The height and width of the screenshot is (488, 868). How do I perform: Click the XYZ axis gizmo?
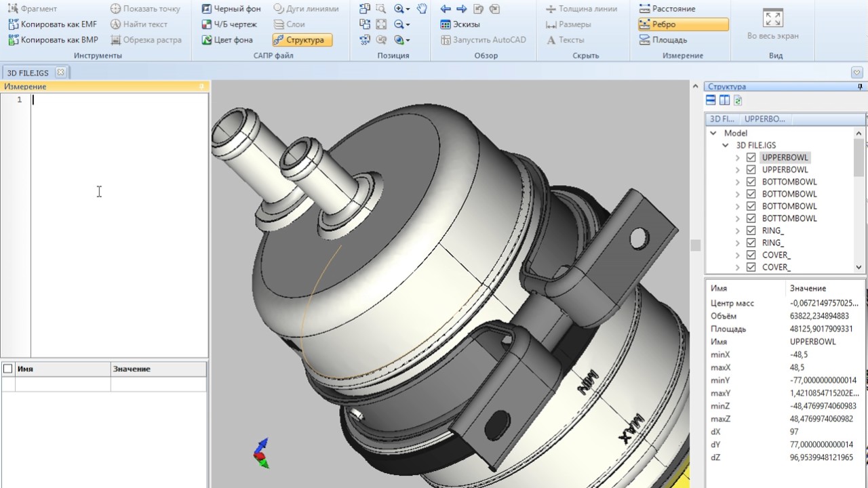coord(261,453)
